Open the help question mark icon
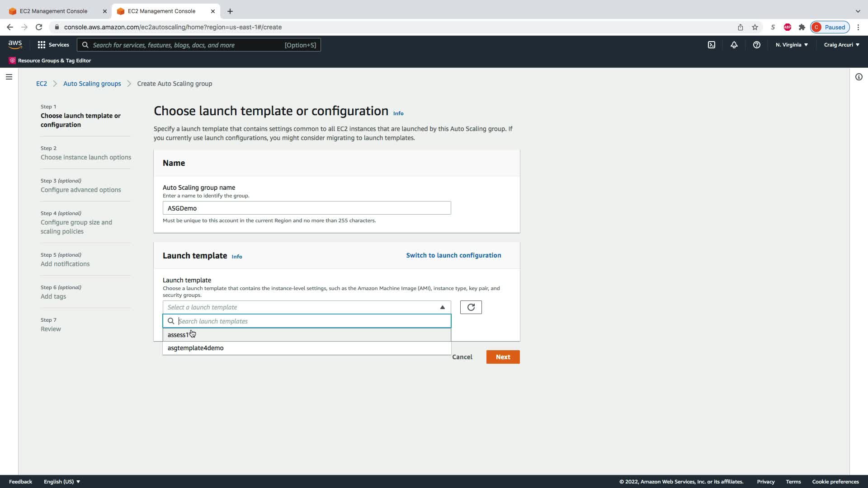This screenshot has width=868, height=488. coord(757,45)
